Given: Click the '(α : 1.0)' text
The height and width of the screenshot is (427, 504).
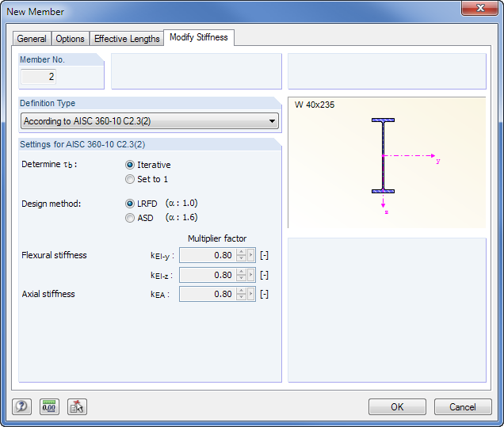Looking at the screenshot, I should tap(181, 204).
